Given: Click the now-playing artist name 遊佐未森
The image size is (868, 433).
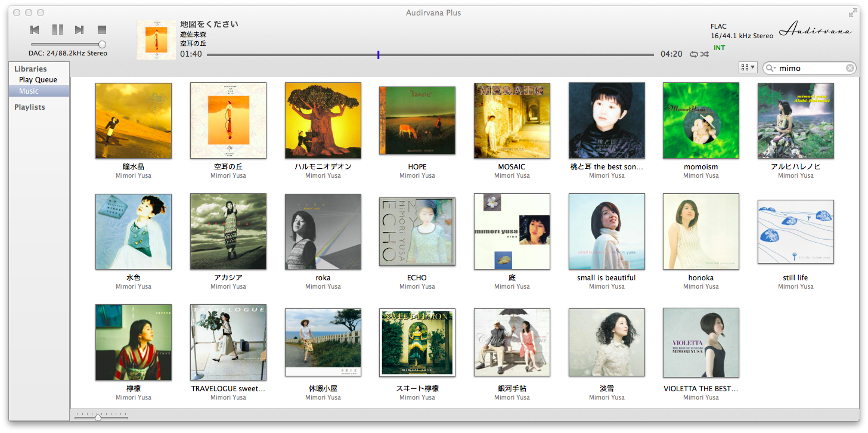Looking at the screenshot, I should click(x=193, y=35).
